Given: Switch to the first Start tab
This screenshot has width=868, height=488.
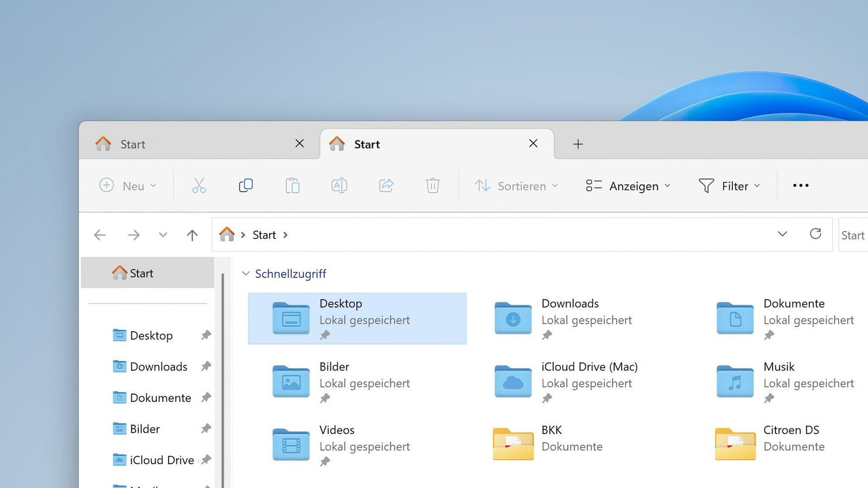Looking at the screenshot, I should pyautogui.click(x=132, y=144).
